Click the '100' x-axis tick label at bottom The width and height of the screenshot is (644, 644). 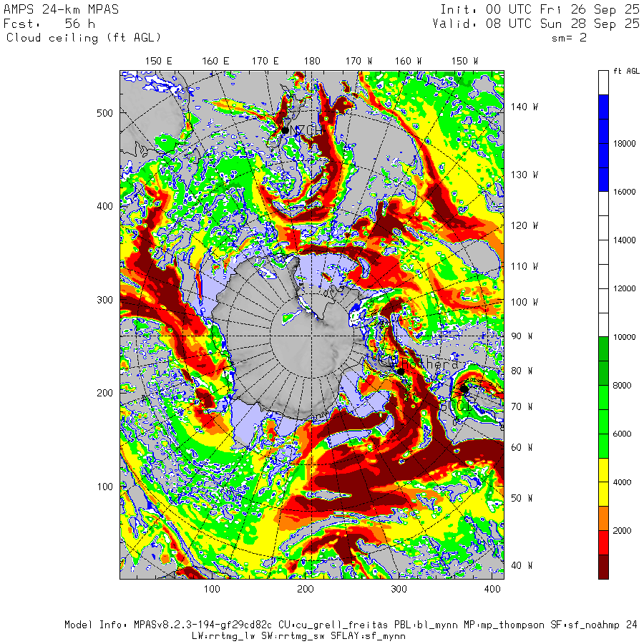[x=212, y=590]
